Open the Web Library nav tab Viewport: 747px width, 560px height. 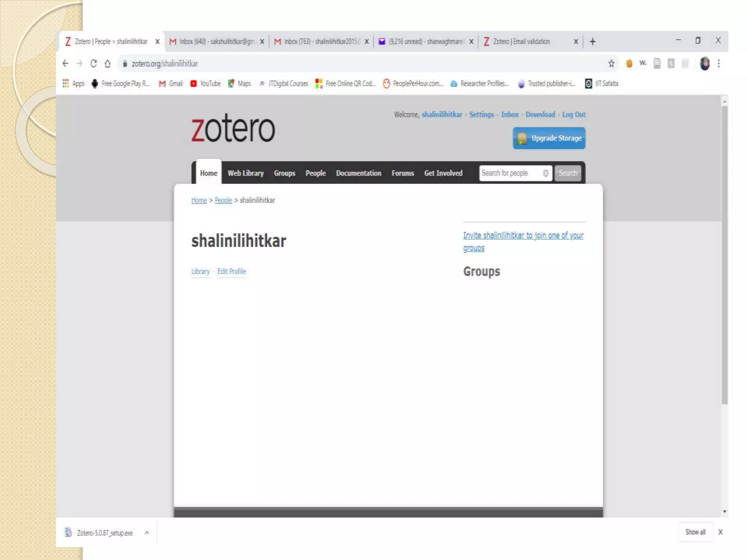click(x=245, y=173)
